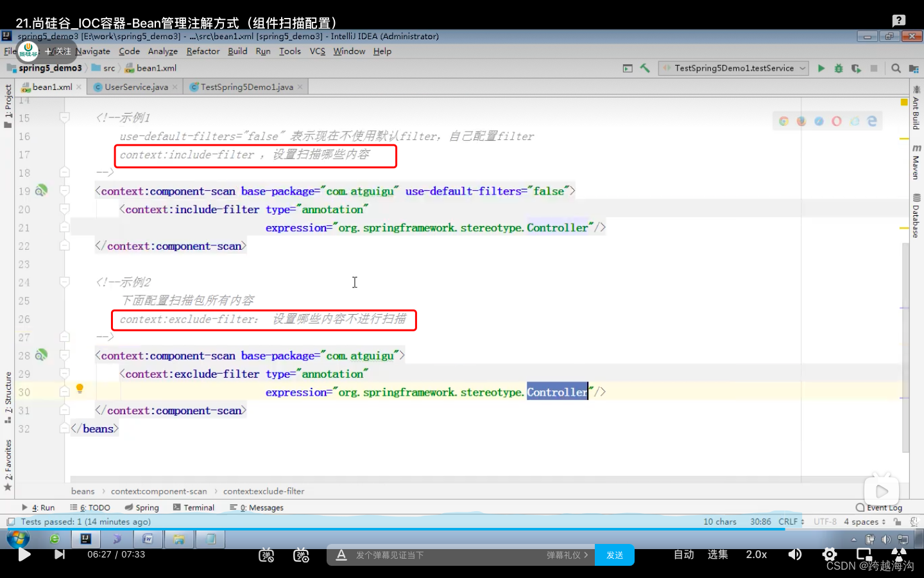
Task: Open the Navigate menu
Action: [93, 51]
